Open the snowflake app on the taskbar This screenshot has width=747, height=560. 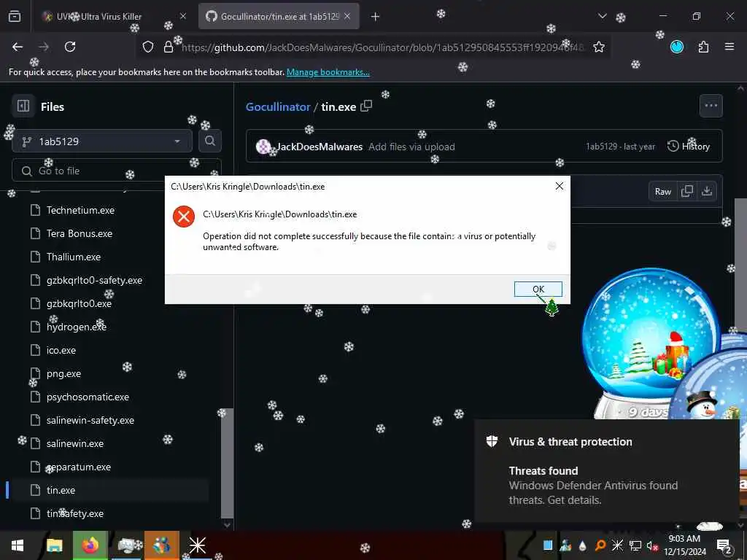pos(197,545)
